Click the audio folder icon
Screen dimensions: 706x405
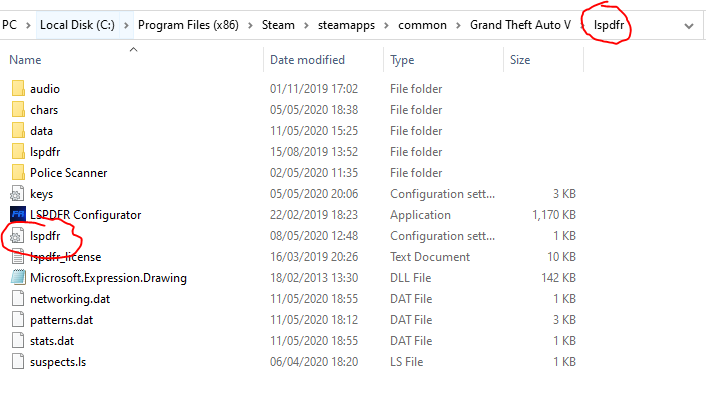(17, 89)
